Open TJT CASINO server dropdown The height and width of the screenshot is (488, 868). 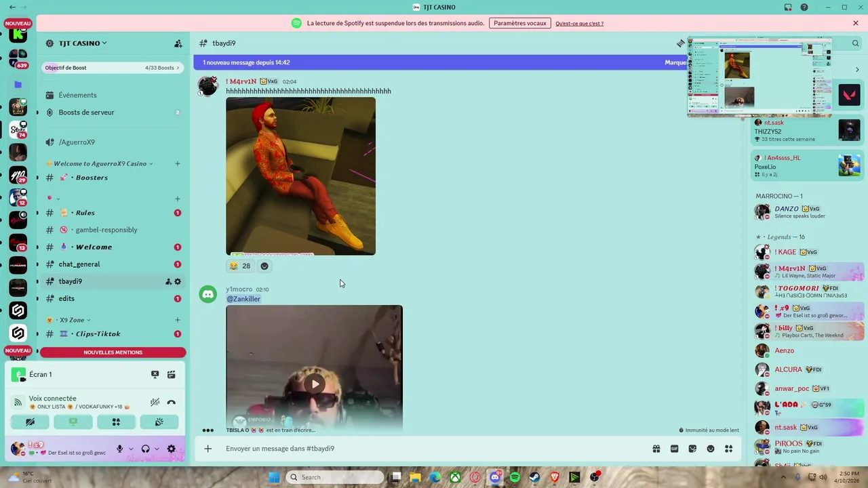tap(83, 43)
